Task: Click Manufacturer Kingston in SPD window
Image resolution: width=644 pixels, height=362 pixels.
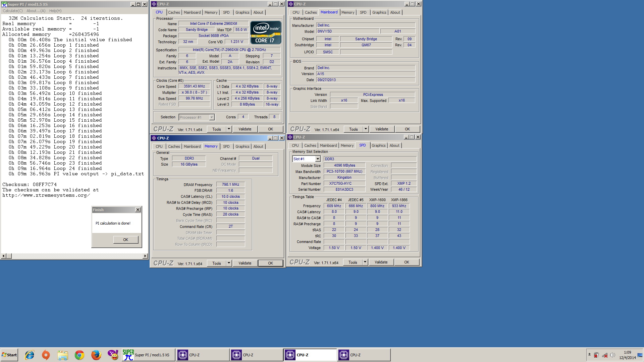Action: (x=344, y=177)
